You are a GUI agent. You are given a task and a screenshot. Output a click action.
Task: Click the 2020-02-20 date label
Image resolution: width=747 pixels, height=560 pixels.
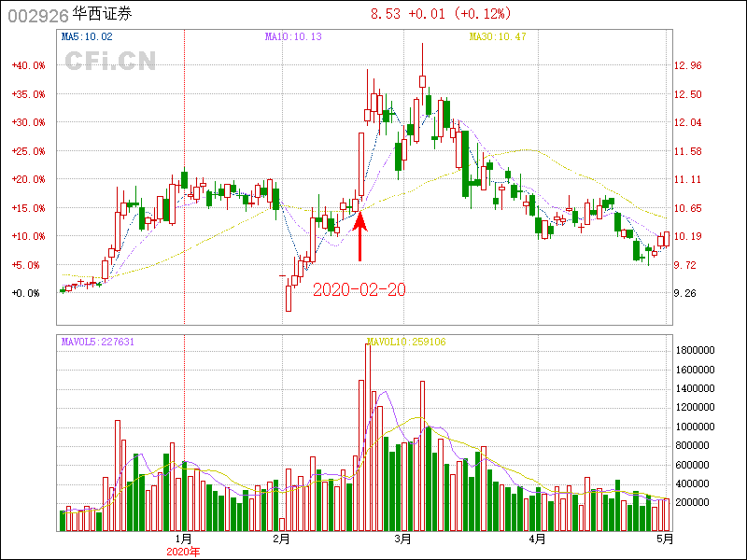(359, 289)
